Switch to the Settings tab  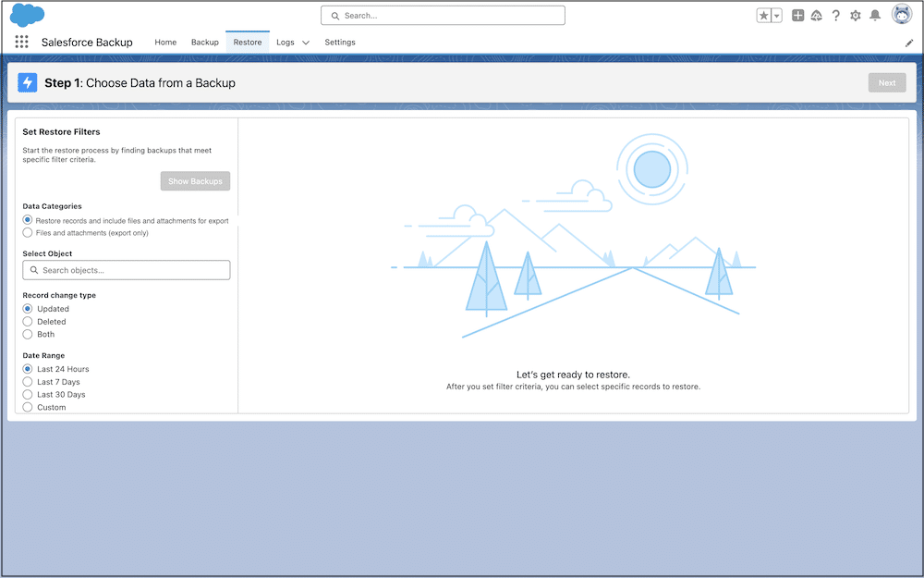coord(340,43)
